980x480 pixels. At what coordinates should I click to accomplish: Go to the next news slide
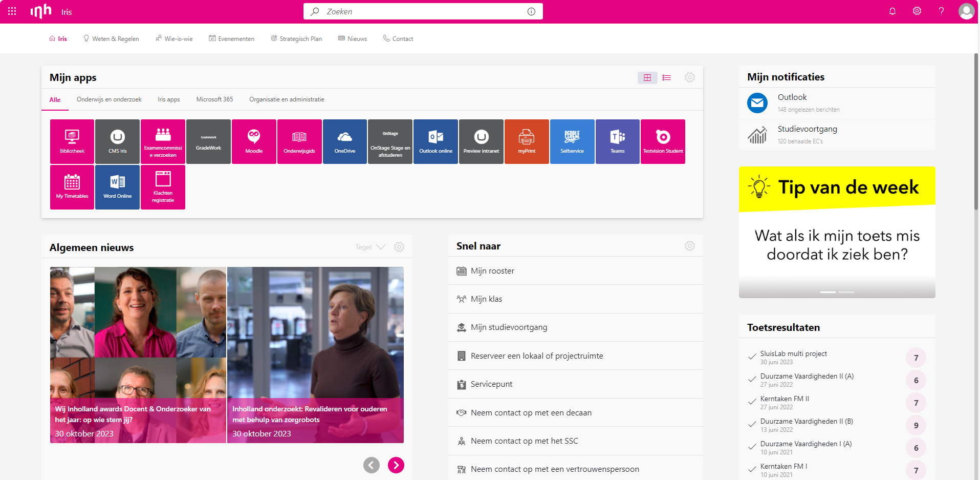click(396, 465)
